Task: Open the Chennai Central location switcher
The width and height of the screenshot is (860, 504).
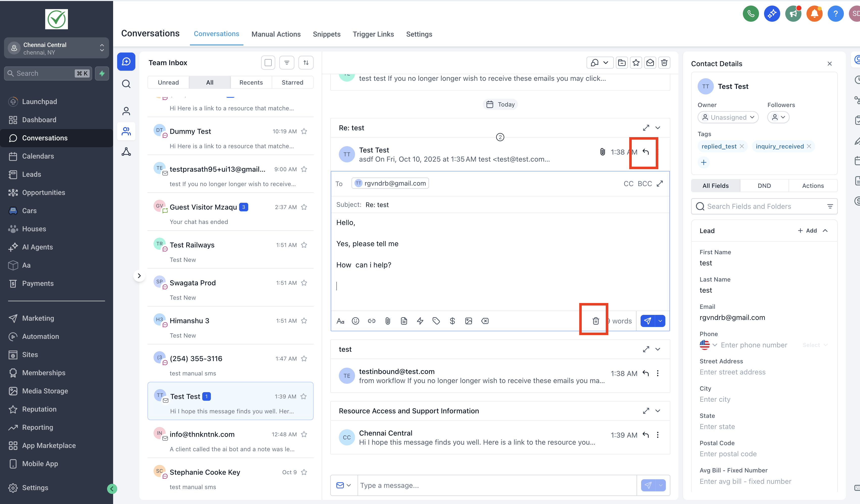Action: click(56, 48)
